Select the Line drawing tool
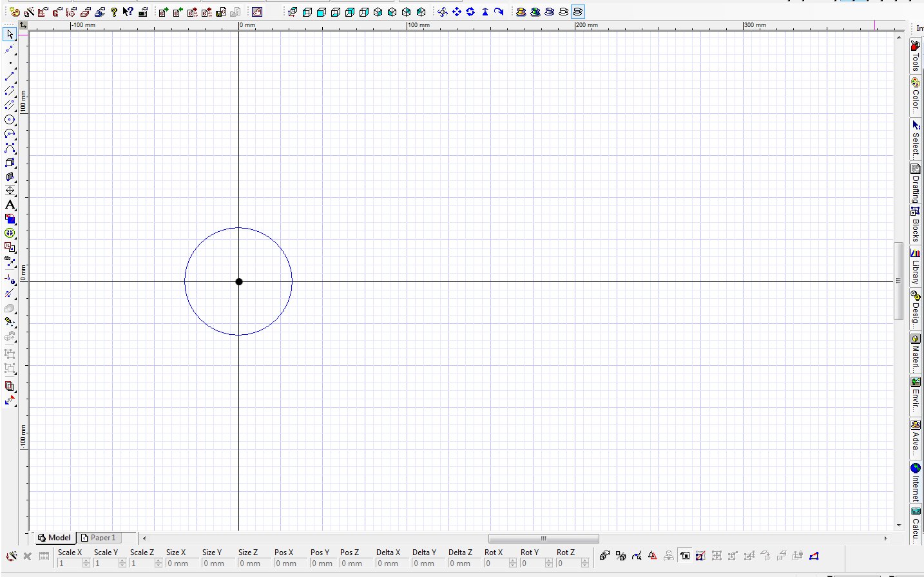Screen dimensions: 924x577 [x=10, y=77]
